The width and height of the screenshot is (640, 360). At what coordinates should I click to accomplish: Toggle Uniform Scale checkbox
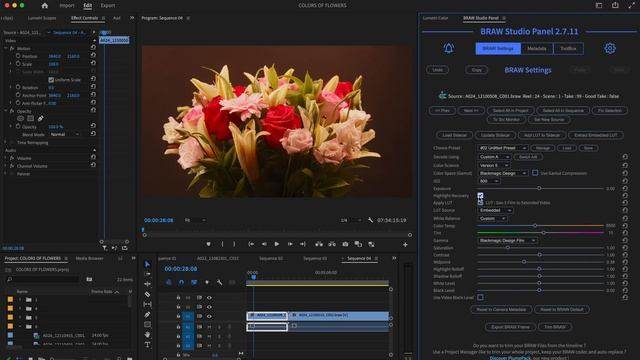(x=51, y=80)
